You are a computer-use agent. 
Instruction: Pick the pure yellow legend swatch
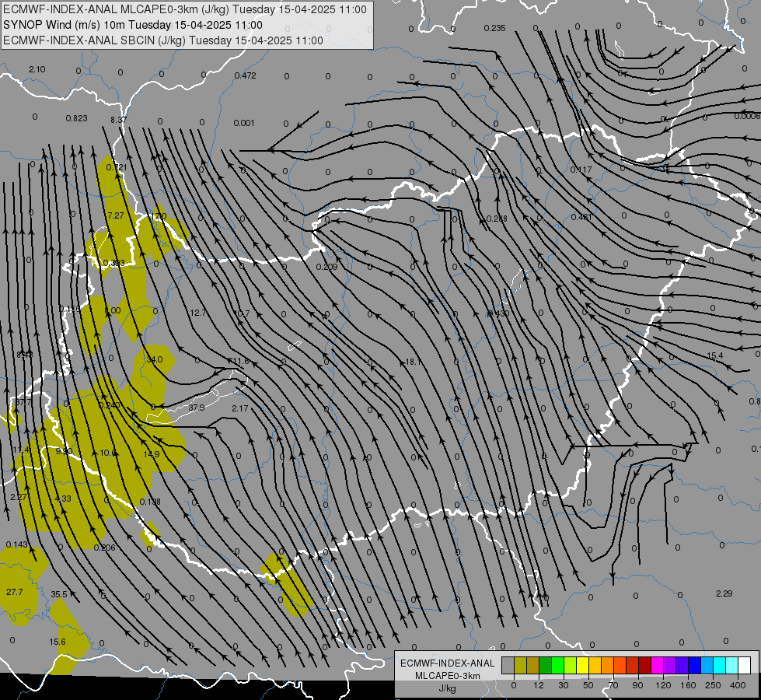(x=582, y=665)
